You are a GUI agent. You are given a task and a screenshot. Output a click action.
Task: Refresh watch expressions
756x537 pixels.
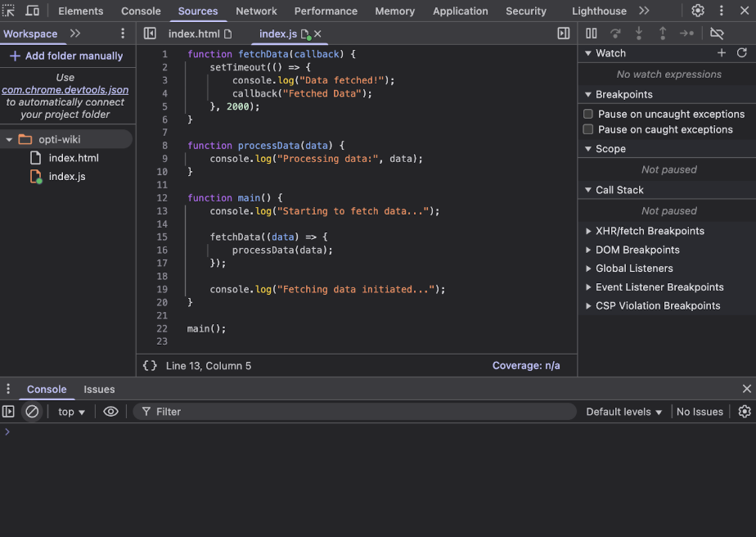[741, 53]
